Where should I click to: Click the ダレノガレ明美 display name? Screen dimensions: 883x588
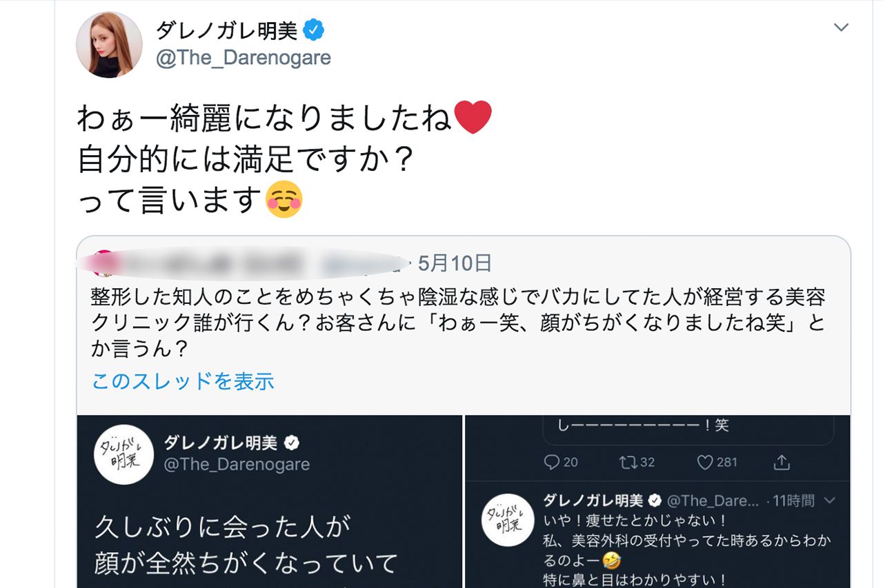click(x=226, y=30)
